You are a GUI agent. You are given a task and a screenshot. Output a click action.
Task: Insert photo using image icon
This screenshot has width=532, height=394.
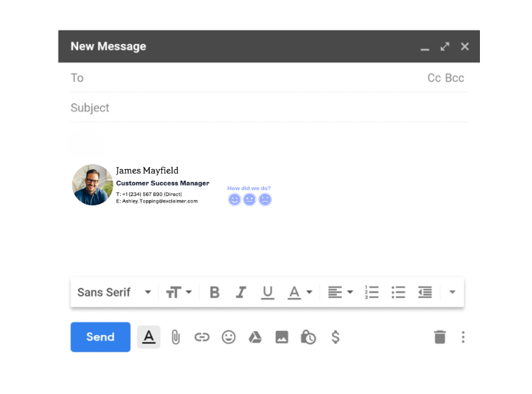[x=282, y=337]
